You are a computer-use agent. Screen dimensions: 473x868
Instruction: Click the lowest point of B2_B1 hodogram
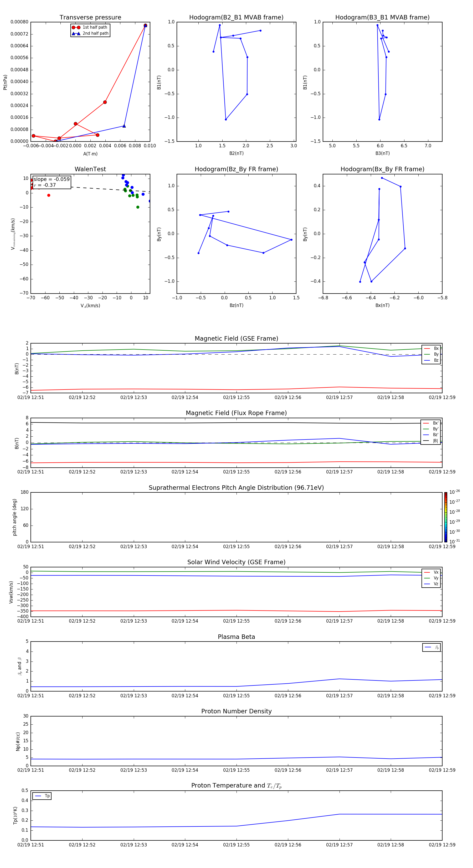pos(226,120)
